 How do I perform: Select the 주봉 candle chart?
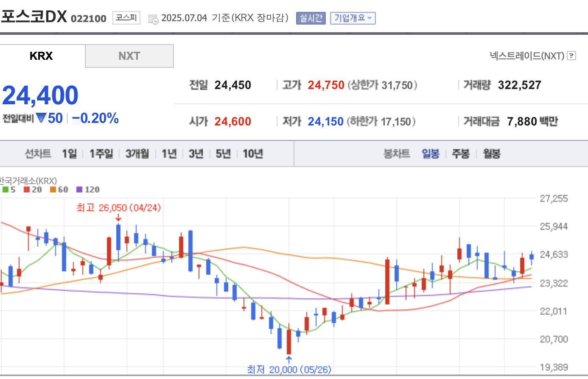(461, 153)
